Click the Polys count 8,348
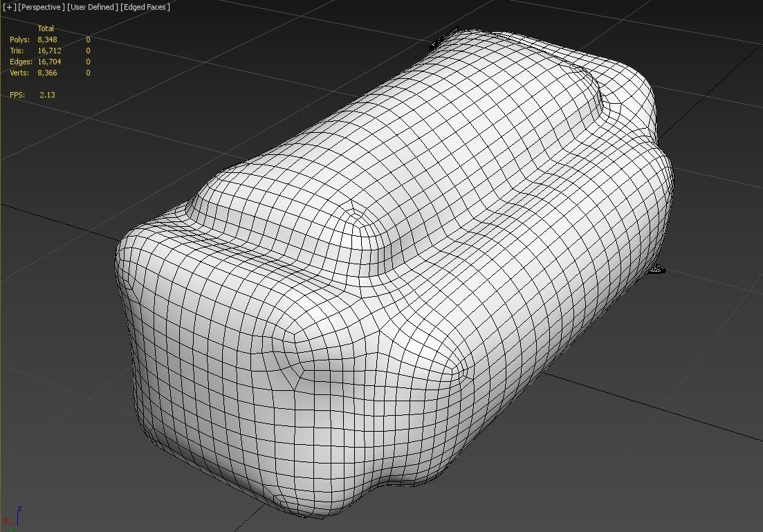 (47, 39)
